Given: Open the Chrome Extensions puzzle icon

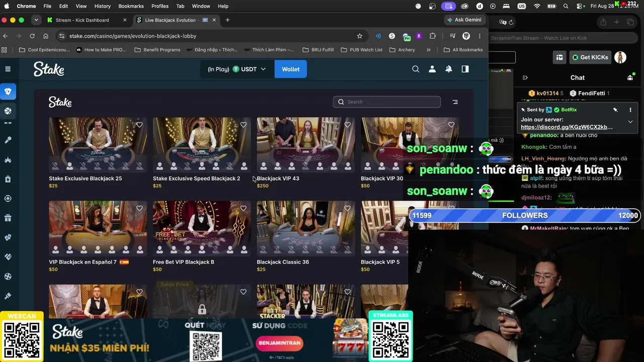Looking at the screenshot, I should click(432, 36).
